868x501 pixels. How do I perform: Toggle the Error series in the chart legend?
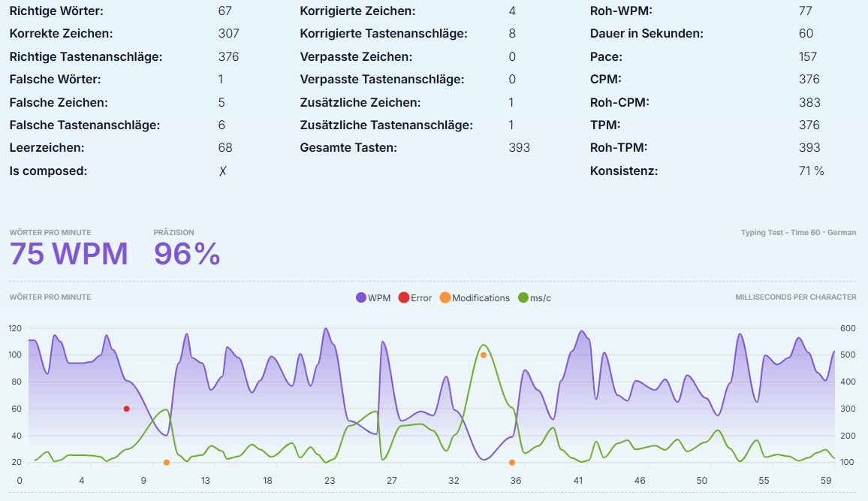point(415,298)
